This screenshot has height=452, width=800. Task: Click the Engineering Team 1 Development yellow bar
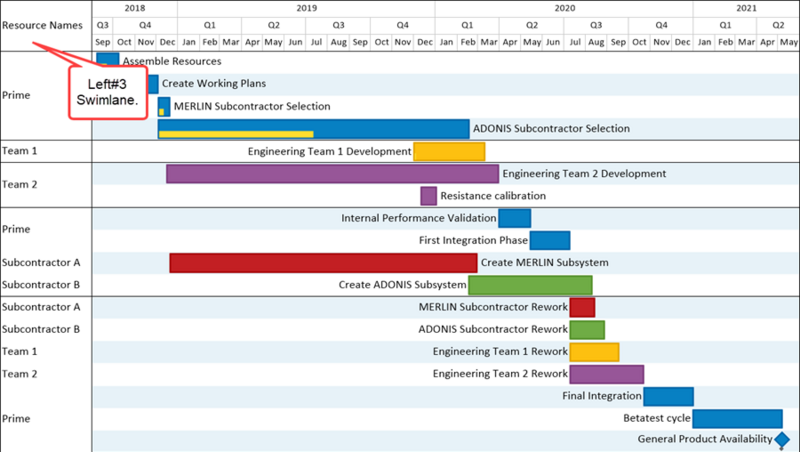click(x=449, y=152)
